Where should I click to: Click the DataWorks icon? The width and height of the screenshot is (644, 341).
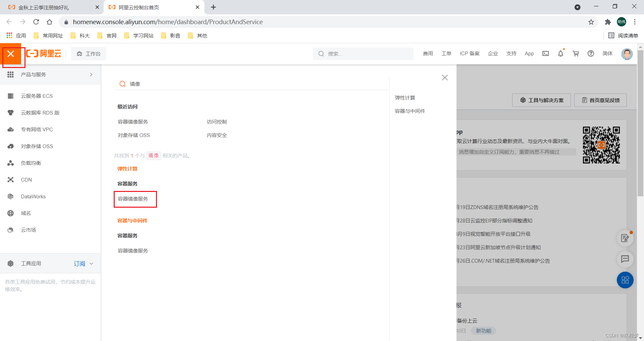click(x=11, y=196)
